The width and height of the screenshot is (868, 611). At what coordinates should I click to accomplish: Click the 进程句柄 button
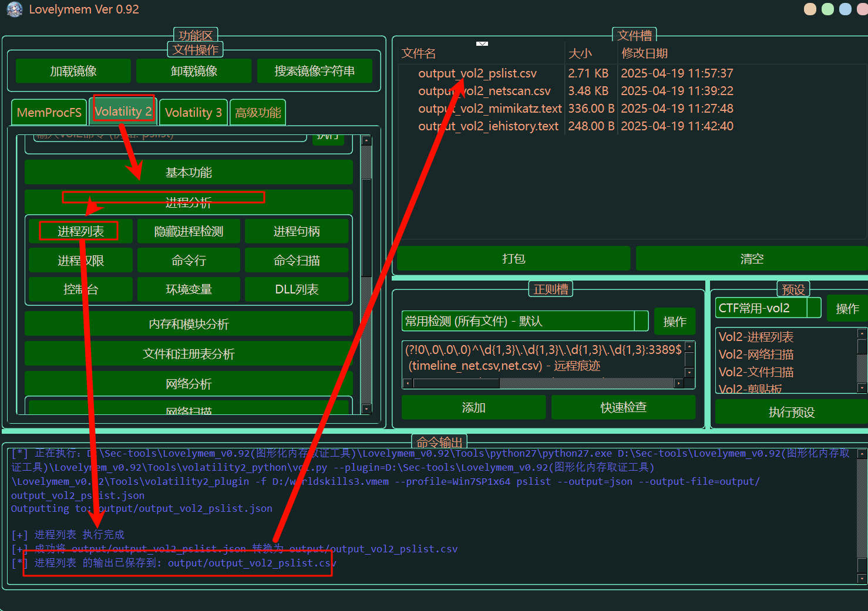pyautogui.click(x=297, y=231)
